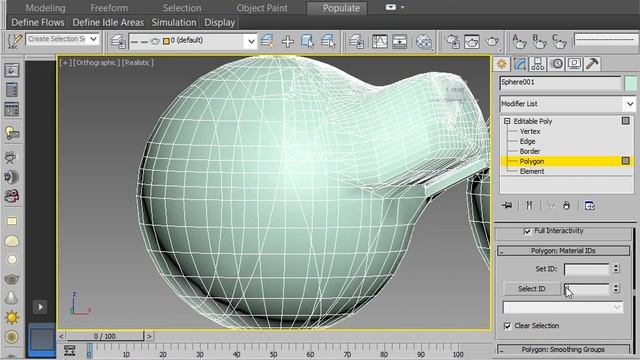Open the Schematic View icon
This screenshot has height=360, width=640.
coord(400,41)
